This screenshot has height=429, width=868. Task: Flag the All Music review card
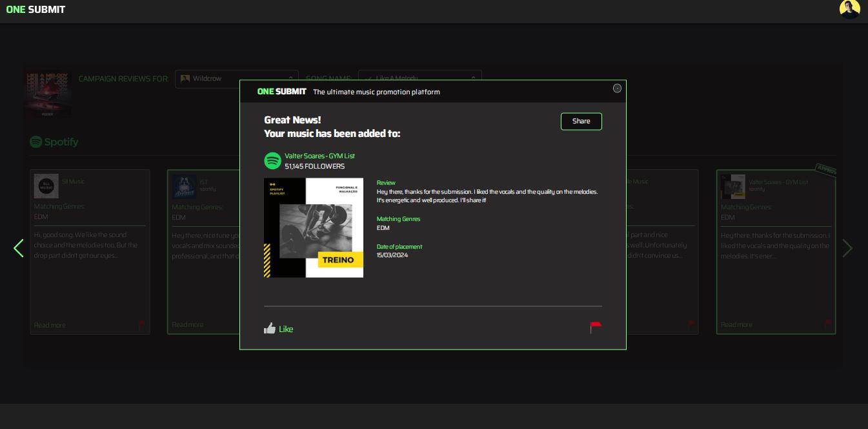point(141,324)
